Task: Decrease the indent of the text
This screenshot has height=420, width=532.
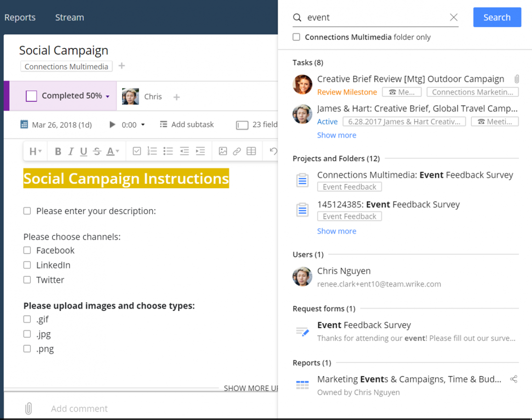Action: (x=184, y=151)
